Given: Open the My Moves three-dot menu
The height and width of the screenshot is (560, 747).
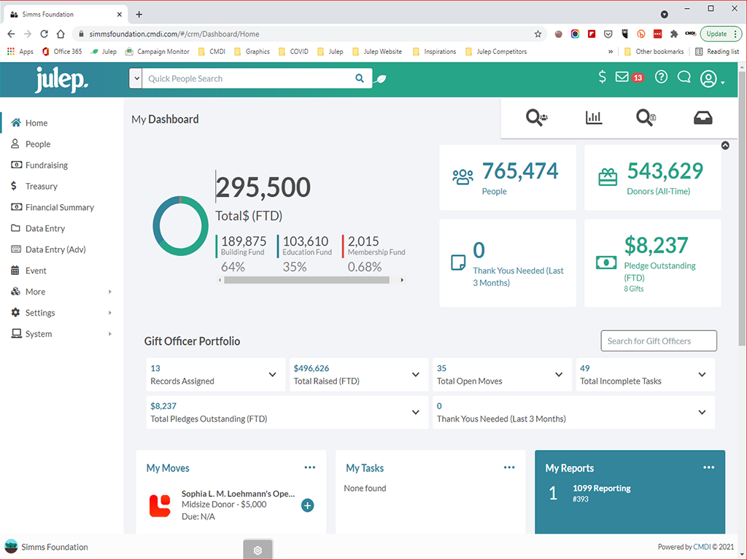Looking at the screenshot, I should click(x=309, y=467).
